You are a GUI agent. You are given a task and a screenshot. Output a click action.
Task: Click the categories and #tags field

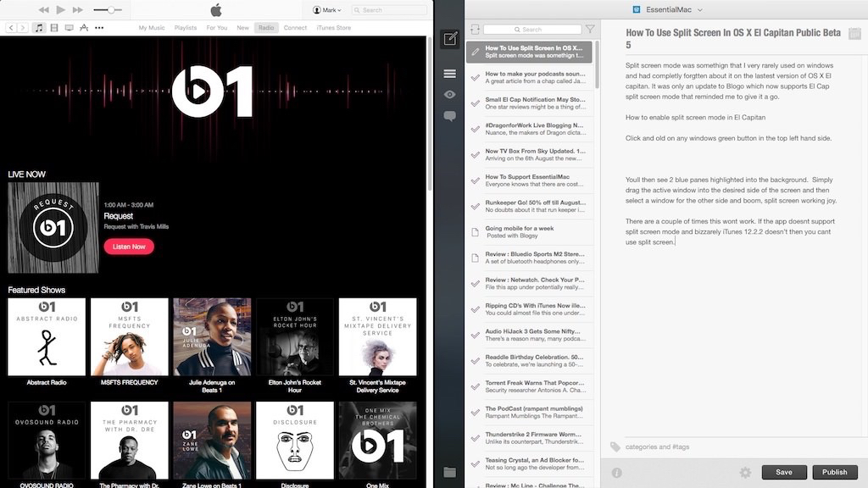[657, 447]
